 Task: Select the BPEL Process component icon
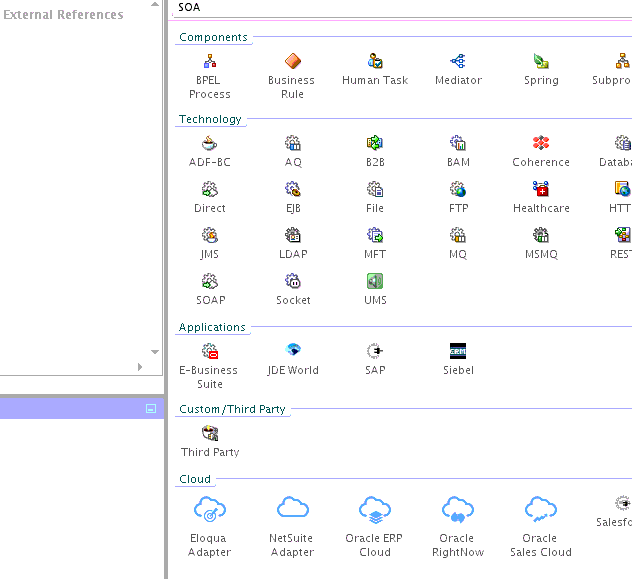coord(210,62)
